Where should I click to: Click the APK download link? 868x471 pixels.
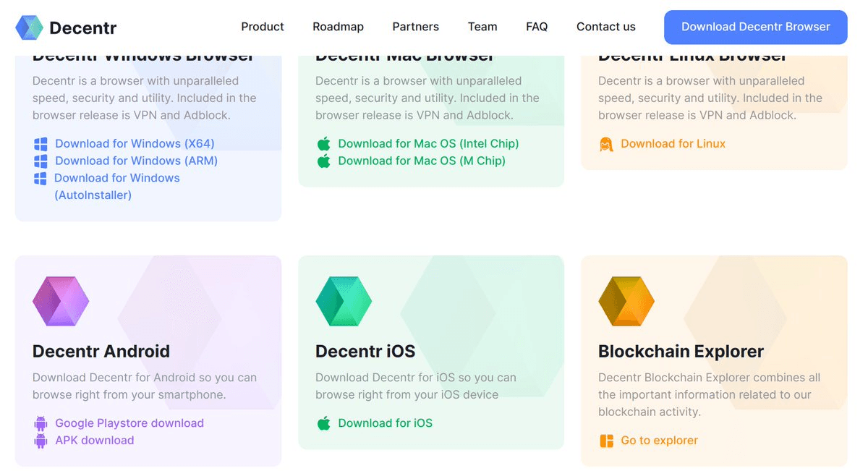click(94, 441)
